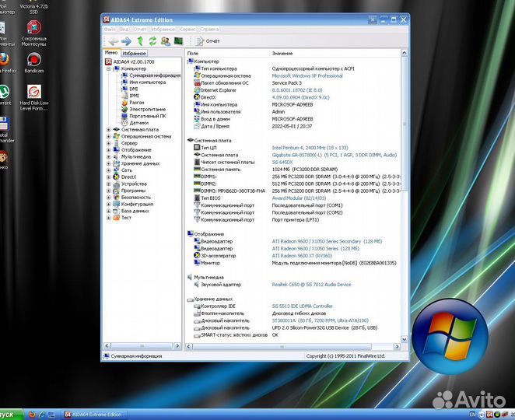Viewport: 515px width, 420px height.
Task: Click the Forward arrow in the toolbar
Action: click(x=126, y=40)
